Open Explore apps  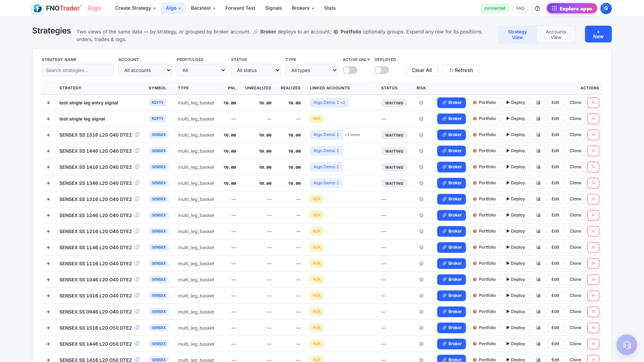(x=572, y=8)
